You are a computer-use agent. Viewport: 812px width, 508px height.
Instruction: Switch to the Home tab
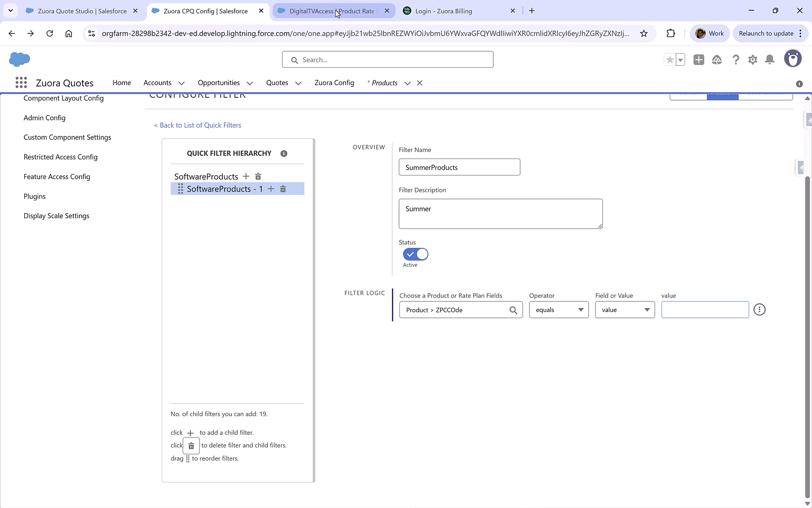click(x=122, y=83)
